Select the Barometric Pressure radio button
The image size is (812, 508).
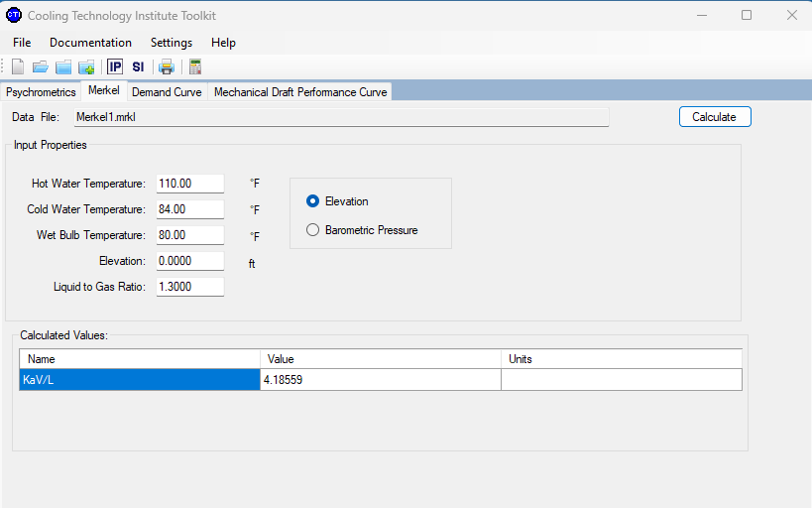tap(313, 230)
